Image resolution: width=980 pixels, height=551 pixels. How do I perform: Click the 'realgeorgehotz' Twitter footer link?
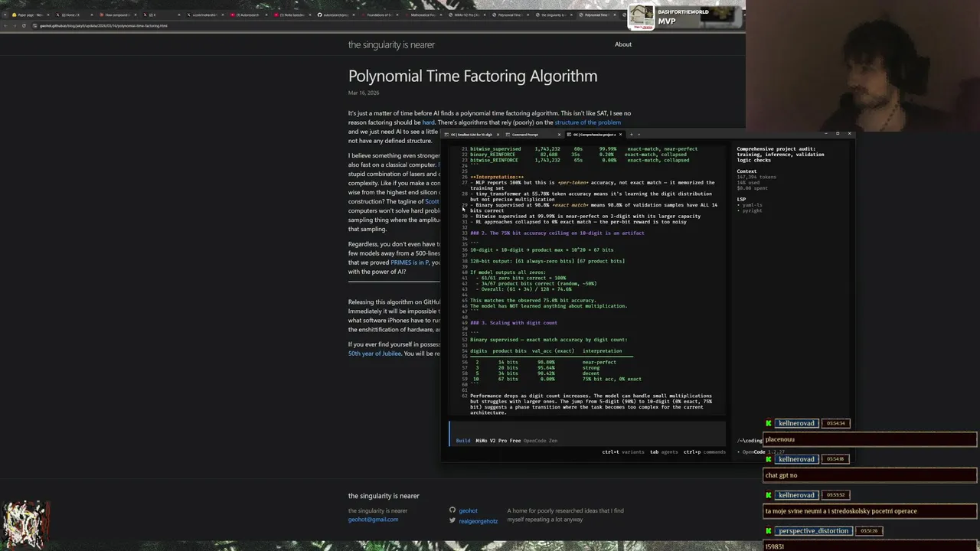click(478, 522)
